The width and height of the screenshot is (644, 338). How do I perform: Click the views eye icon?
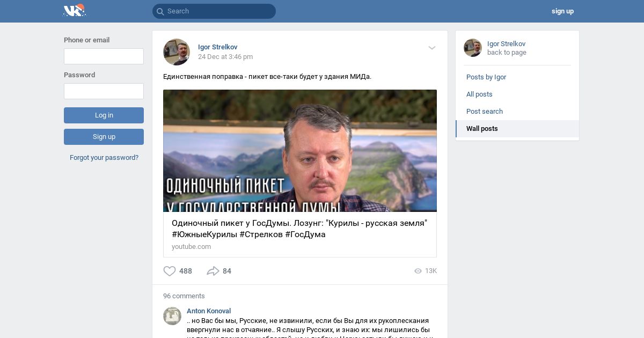(x=418, y=271)
